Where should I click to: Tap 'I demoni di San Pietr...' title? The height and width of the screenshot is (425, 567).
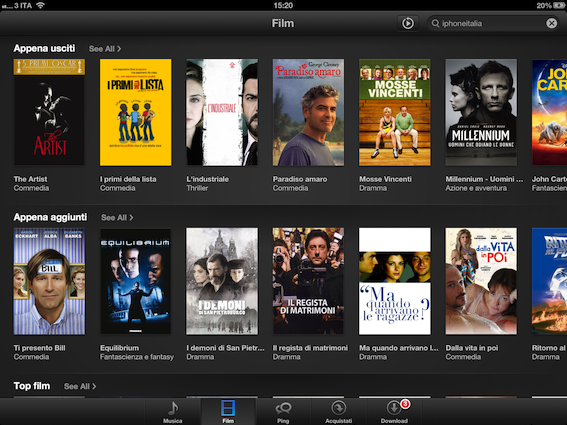(x=225, y=348)
